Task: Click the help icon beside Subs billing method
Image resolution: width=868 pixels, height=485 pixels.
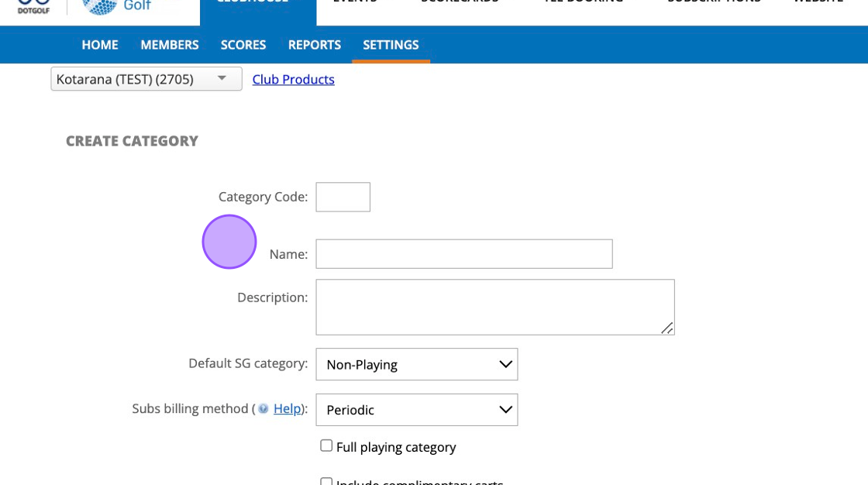Action: tap(263, 409)
